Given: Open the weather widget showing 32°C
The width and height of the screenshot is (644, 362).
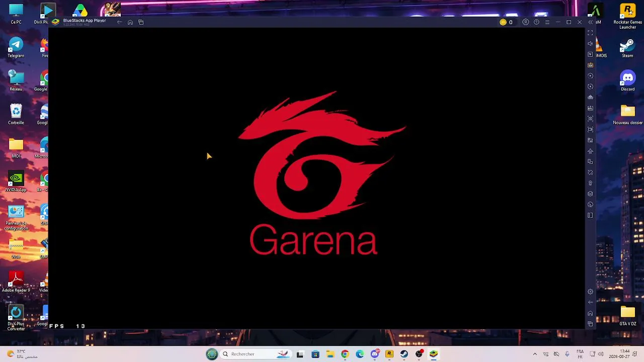Looking at the screenshot, I should 22,354.
